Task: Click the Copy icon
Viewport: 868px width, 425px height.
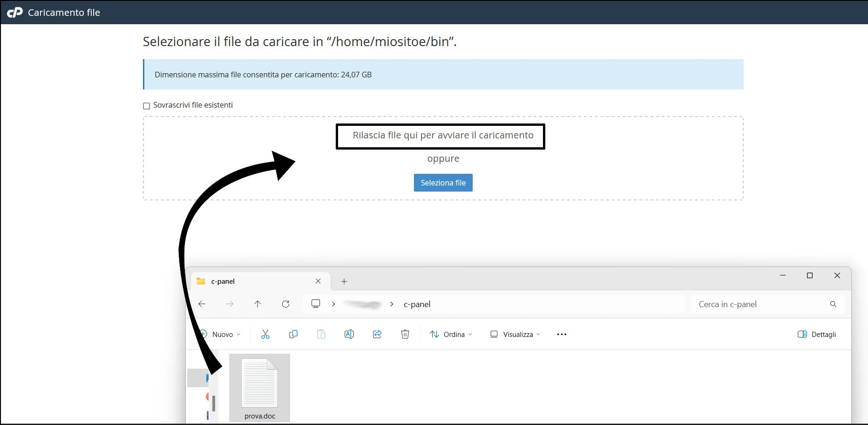Action: click(293, 334)
